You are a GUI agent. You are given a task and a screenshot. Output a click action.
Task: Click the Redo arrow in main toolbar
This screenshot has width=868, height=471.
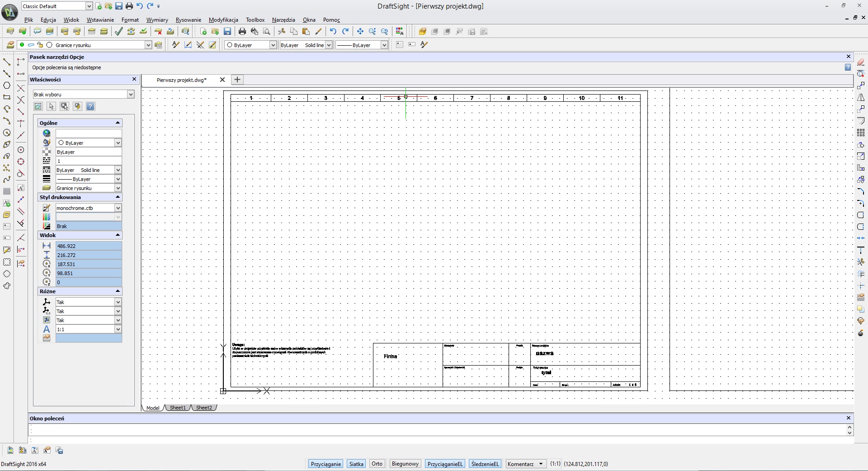(345, 31)
